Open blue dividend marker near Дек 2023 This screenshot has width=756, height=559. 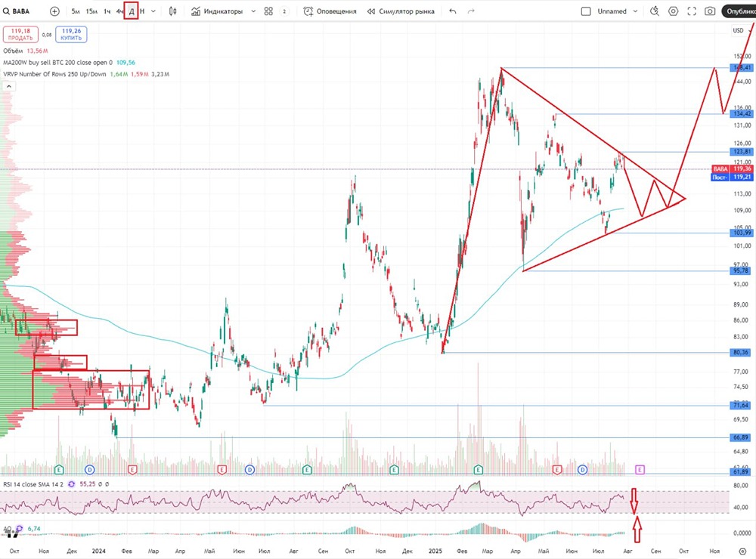point(90,469)
